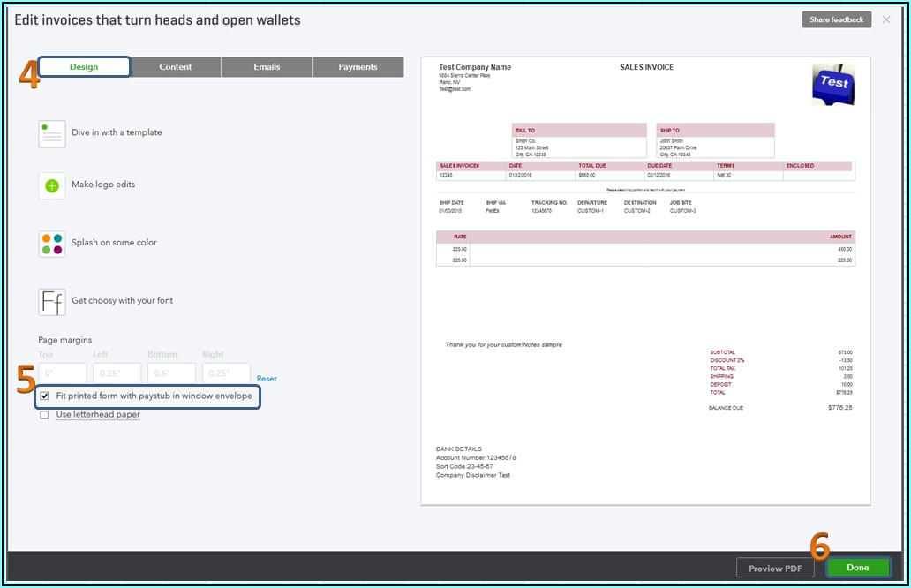Click the colored dots palette icon

52,244
